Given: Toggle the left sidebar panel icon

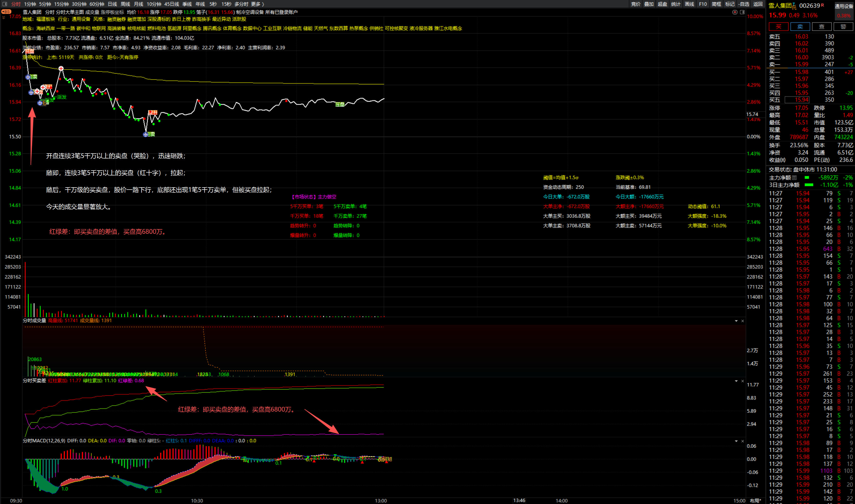Looking at the screenshot, I should [4, 4].
